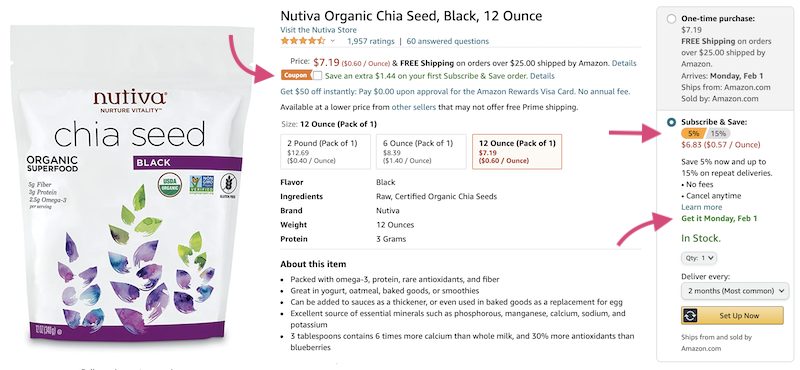Click the USDA Organic seal on package
The image size is (800, 370).
[x=169, y=185]
